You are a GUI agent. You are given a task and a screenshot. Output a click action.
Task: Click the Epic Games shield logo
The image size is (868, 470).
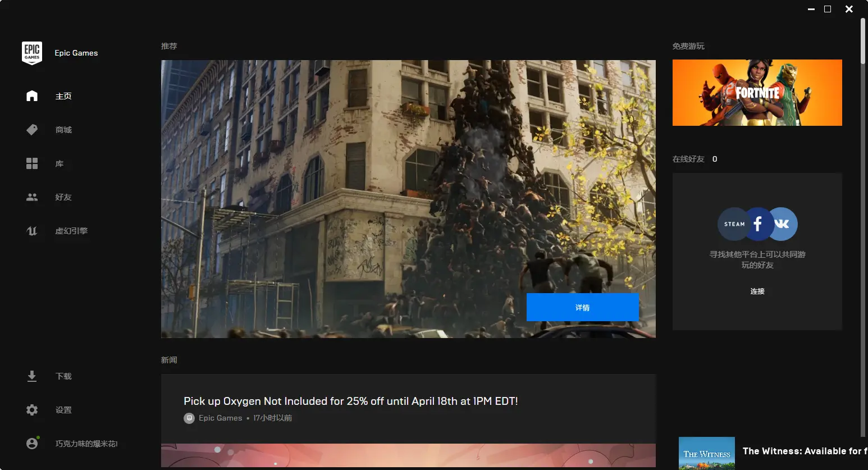[32, 53]
